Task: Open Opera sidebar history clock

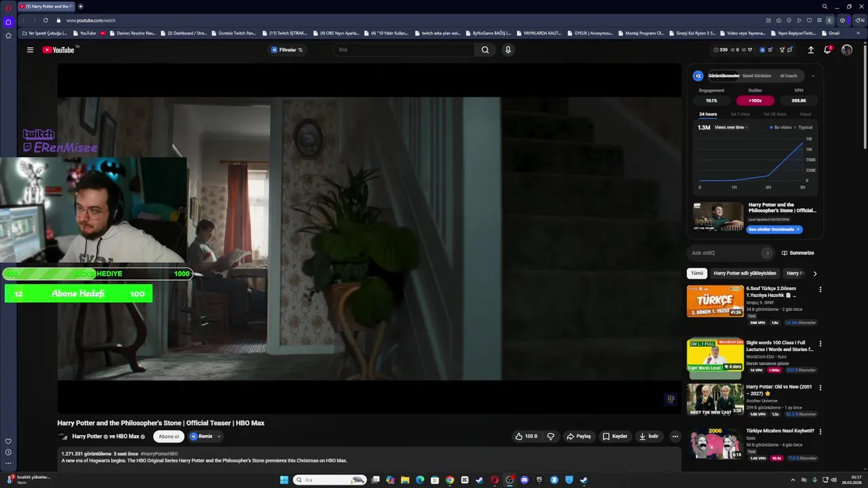Action: click(8, 452)
